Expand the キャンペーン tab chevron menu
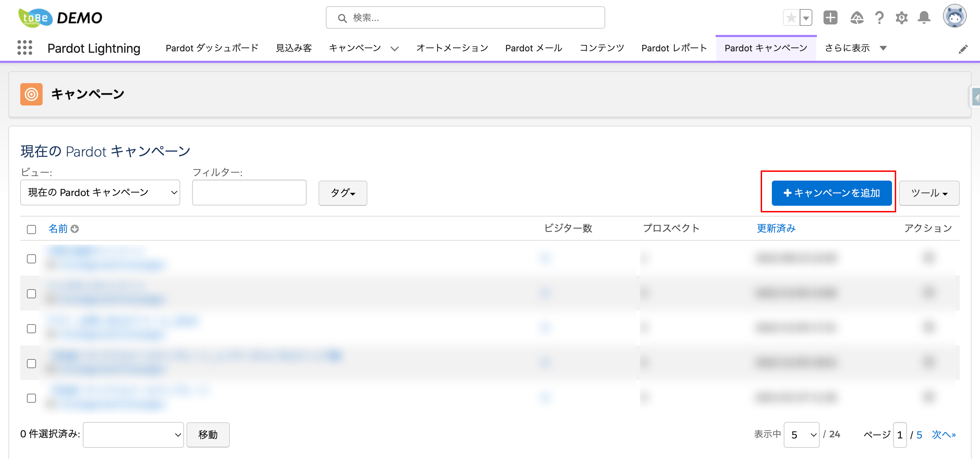Screen dimensions: 980x459 click(395, 49)
